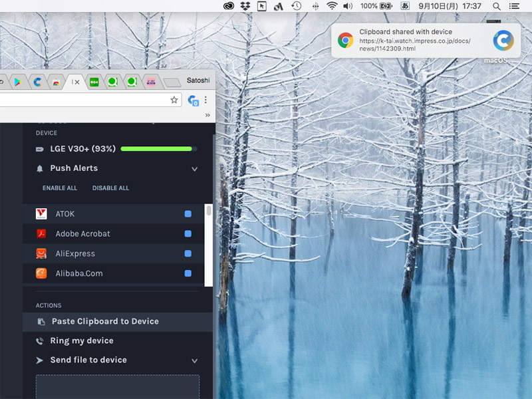The image size is (532, 399).
Task: Click the file drop zone box
Action: 118,387
